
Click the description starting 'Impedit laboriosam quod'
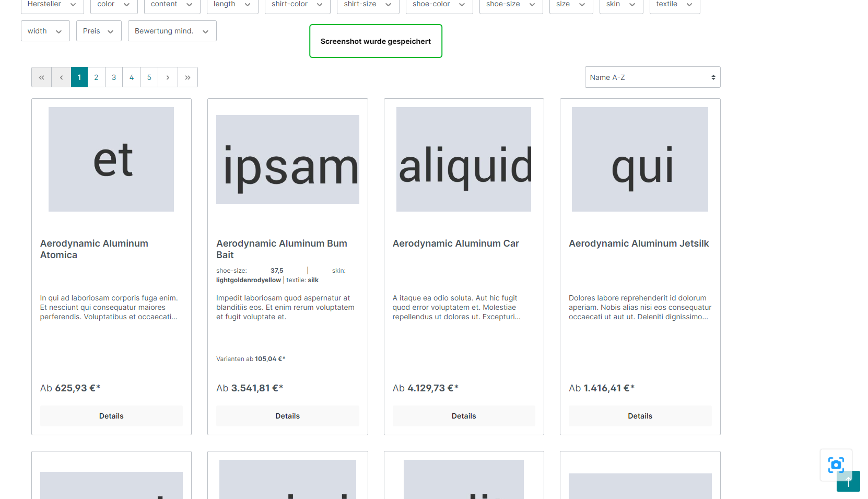pyautogui.click(x=285, y=307)
